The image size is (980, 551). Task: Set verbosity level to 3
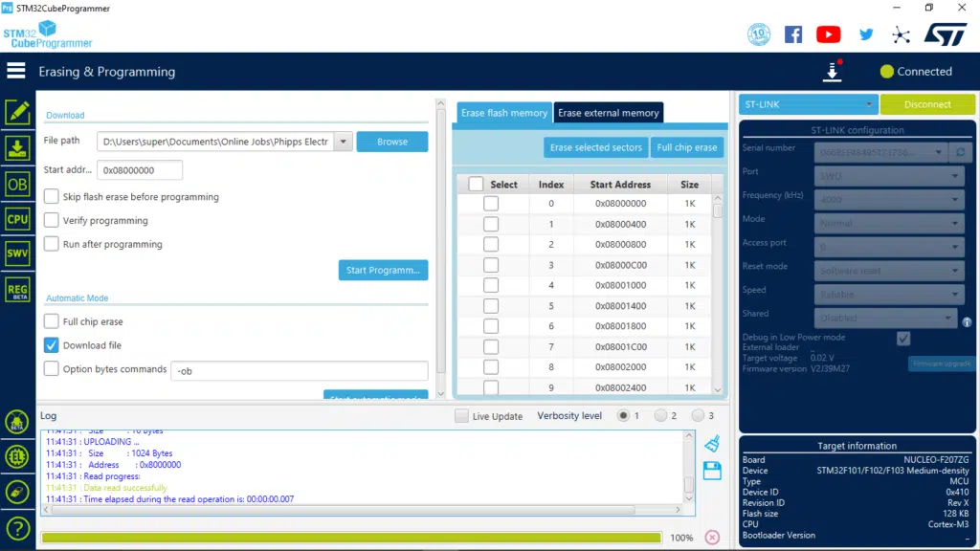(x=698, y=415)
